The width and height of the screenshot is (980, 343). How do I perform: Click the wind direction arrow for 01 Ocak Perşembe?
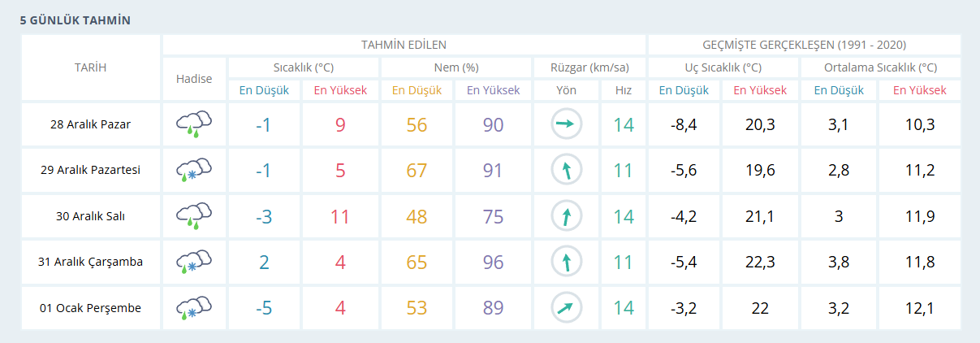566,308
